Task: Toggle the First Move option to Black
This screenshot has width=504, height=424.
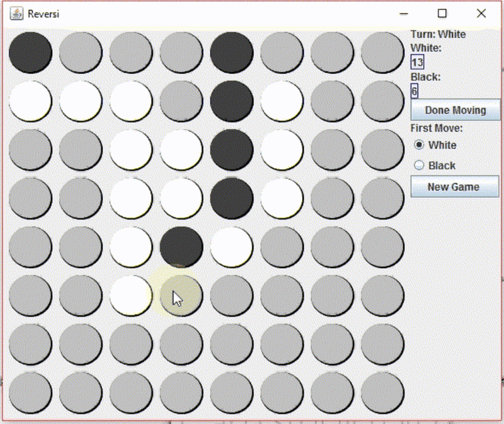Action: pos(418,165)
